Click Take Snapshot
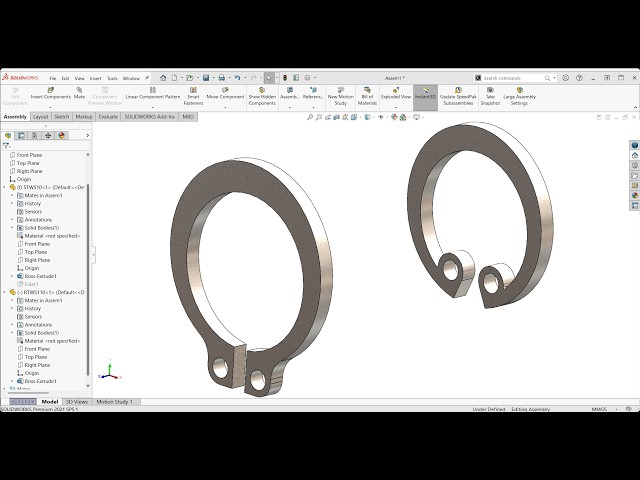Screen dimensions: 640x480 (490, 96)
